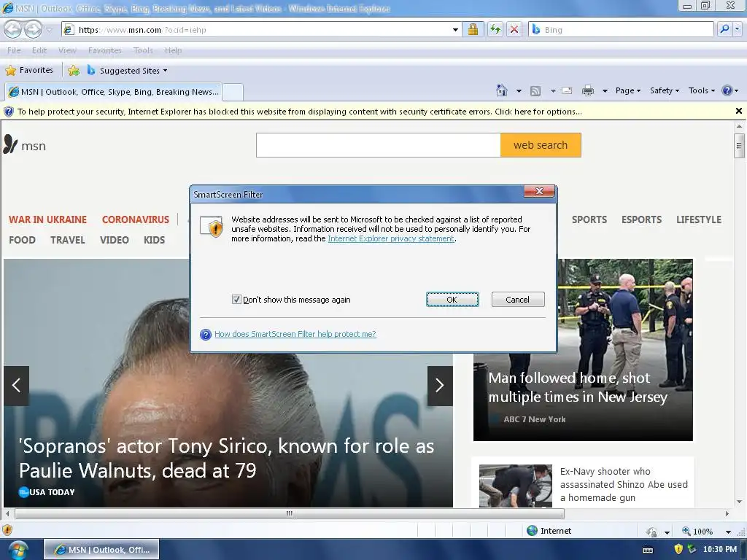Open Shinzo Abe homemade gun story thumbnail

click(x=516, y=486)
